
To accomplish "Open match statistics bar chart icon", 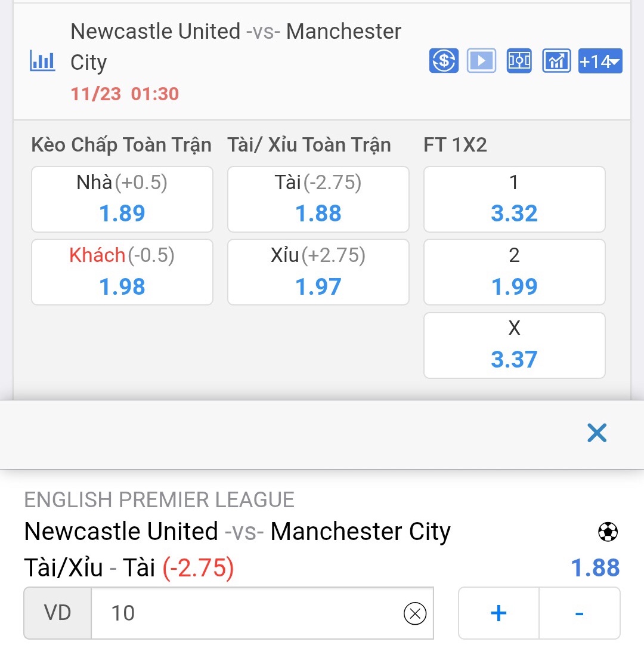I will coord(42,61).
